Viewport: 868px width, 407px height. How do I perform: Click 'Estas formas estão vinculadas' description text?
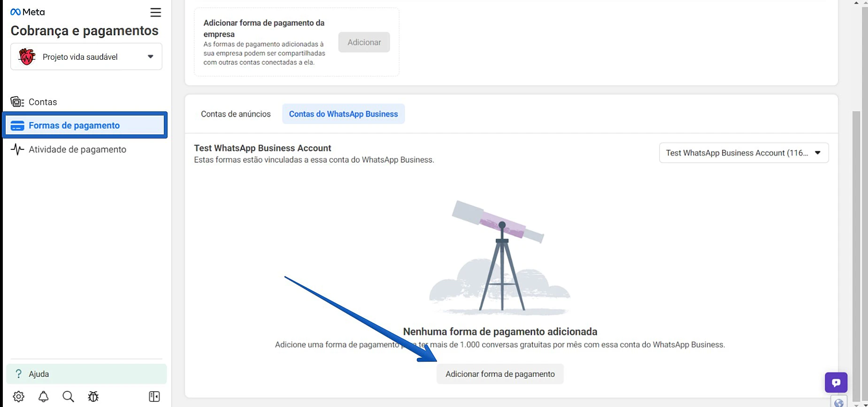314,160
